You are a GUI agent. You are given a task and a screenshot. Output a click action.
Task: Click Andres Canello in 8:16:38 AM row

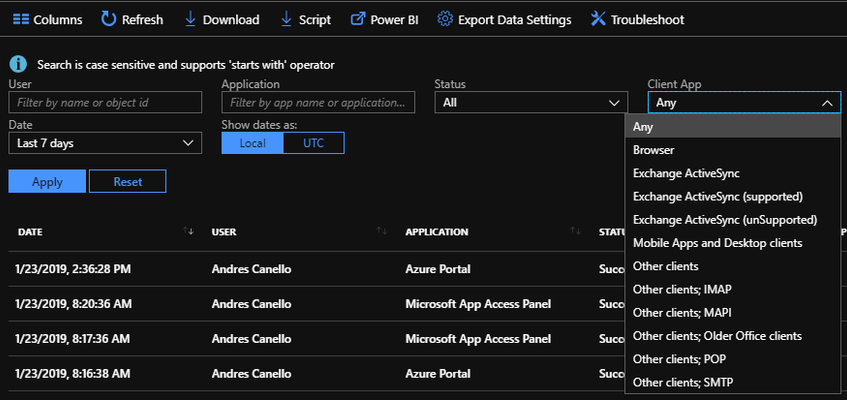point(251,374)
